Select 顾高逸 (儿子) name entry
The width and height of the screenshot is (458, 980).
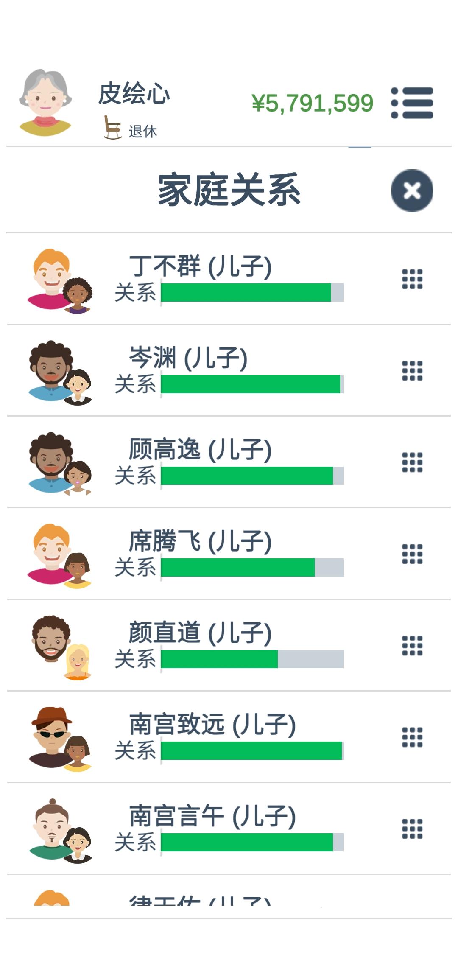coord(200,450)
